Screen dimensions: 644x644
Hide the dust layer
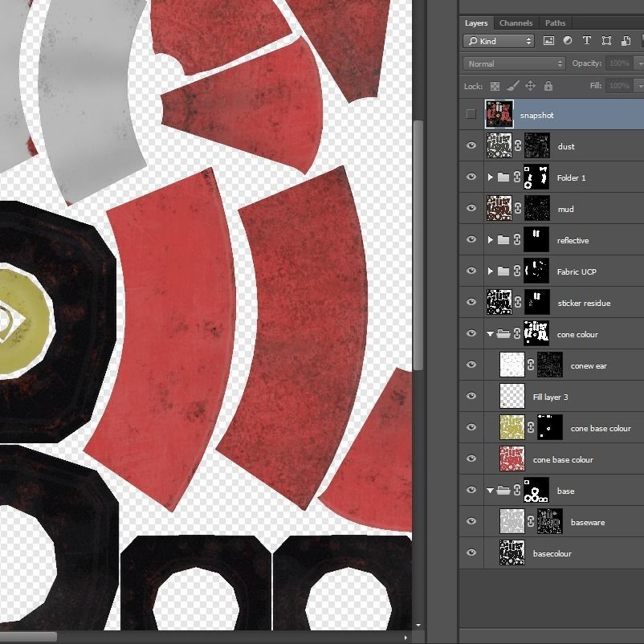tap(471, 145)
